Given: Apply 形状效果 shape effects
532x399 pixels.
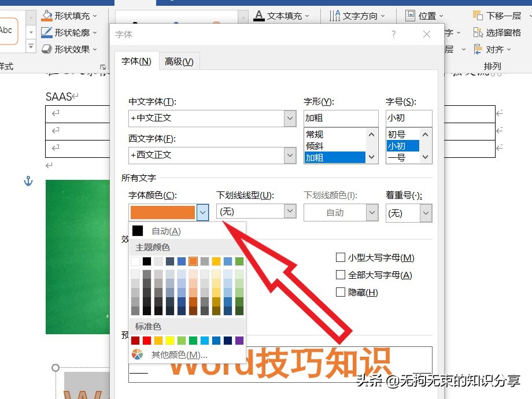Looking at the screenshot, I should 68,49.
